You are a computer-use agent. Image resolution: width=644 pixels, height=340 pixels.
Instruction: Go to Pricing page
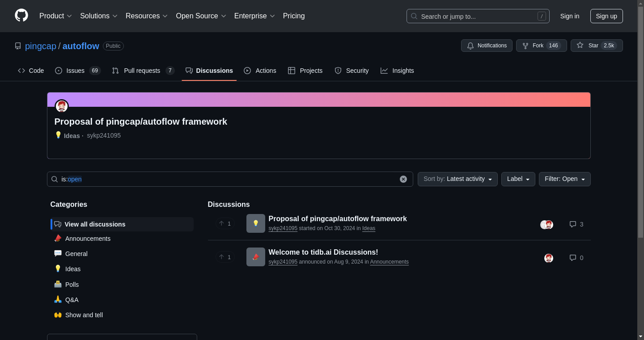point(294,16)
